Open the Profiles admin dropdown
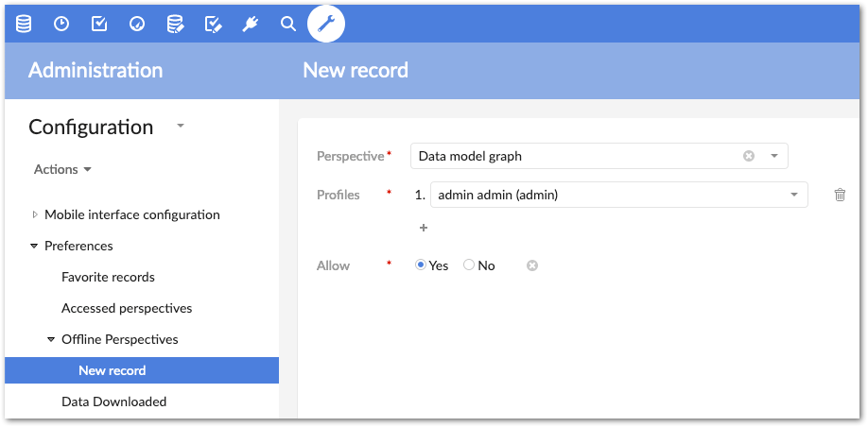 (794, 195)
